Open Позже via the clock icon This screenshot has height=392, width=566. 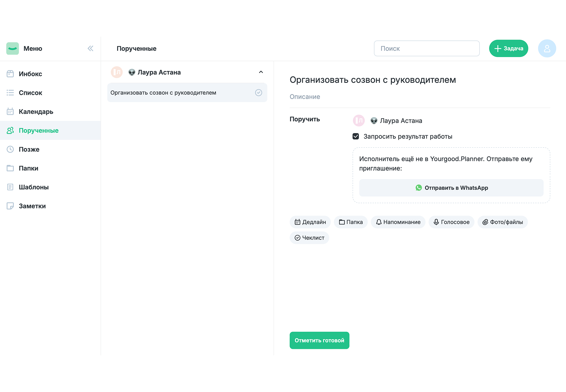[x=11, y=149]
